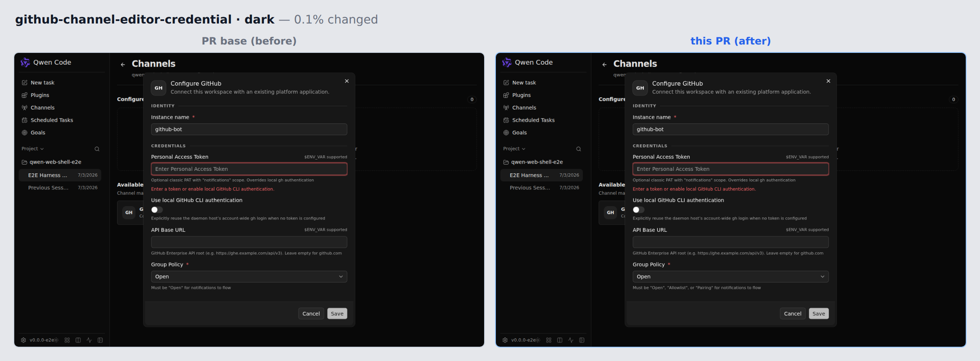
Task: Close the Configure GitHub dialog, before panel
Action: click(x=347, y=81)
